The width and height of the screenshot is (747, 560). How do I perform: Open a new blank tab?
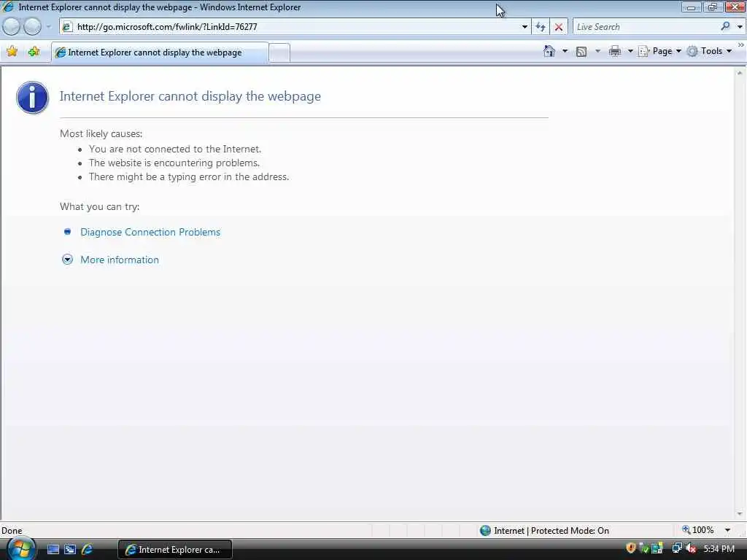coord(279,52)
